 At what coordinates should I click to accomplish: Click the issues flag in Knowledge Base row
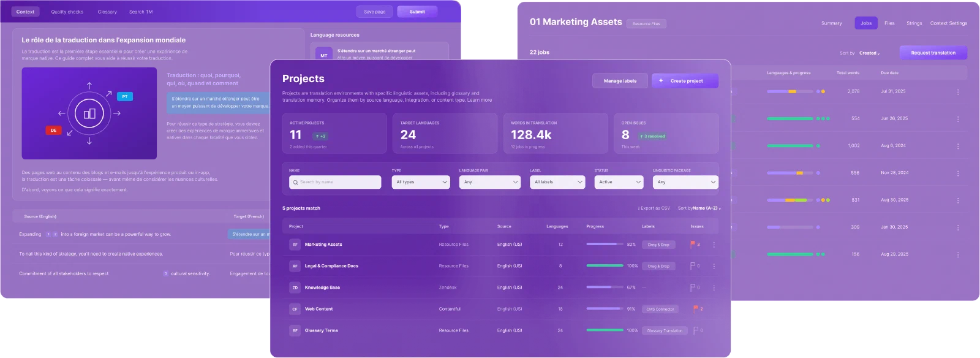[693, 287]
